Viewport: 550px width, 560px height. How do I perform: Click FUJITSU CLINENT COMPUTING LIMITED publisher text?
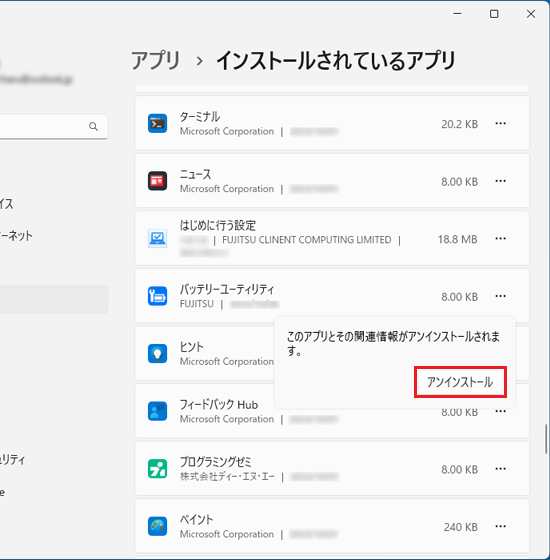(x=307, y=240)
